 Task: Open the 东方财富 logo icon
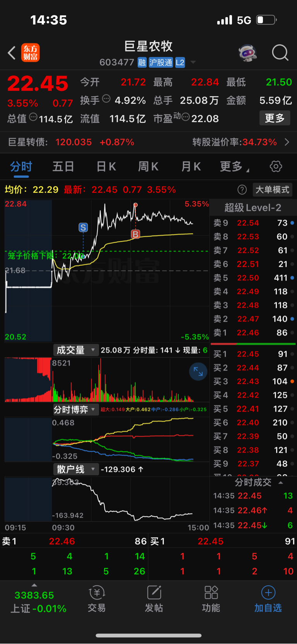click(x=31, y=53)
